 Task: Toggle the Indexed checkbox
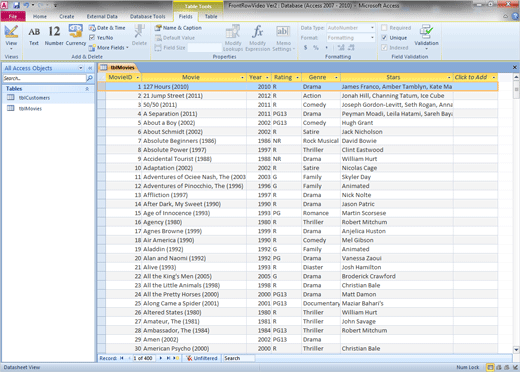(384, 48)
